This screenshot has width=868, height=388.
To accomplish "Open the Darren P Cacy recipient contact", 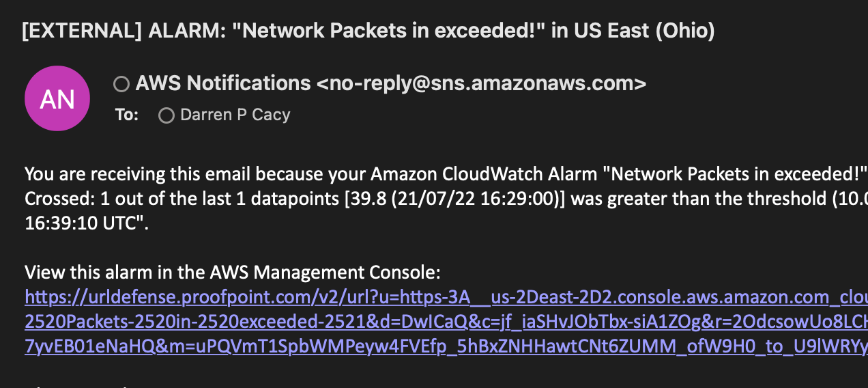I will tap(235, 115).
